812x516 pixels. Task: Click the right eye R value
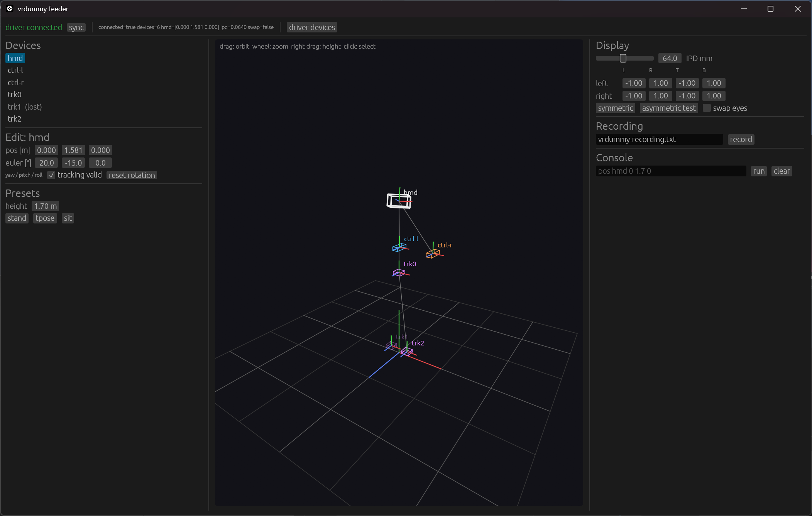[x=660, y=96]
